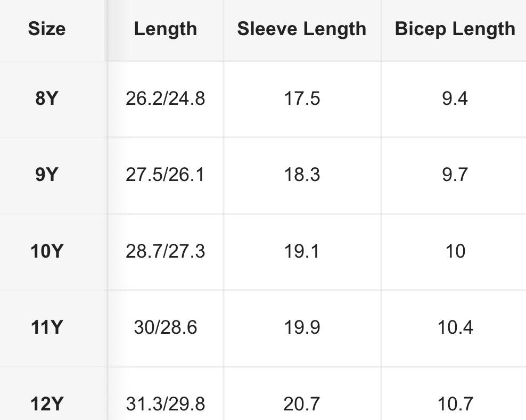
Task: Select the 27.5/26.1 length value
Action: [x=165, y=175]
